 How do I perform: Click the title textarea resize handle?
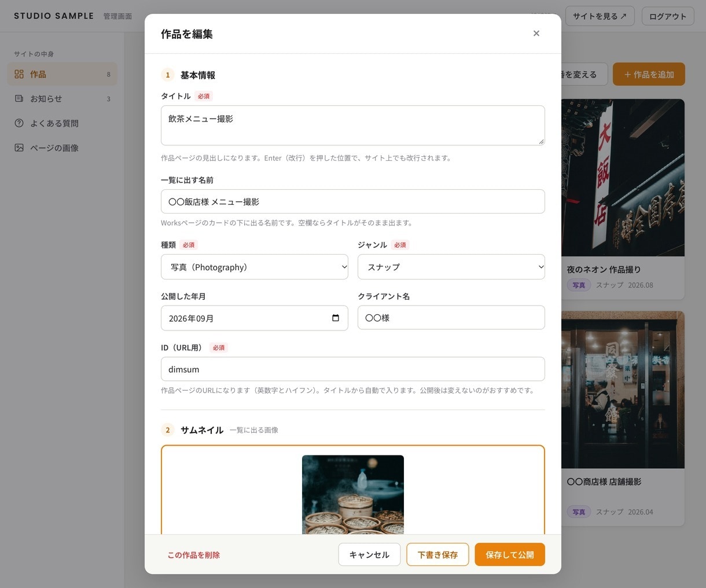[541, 141]
